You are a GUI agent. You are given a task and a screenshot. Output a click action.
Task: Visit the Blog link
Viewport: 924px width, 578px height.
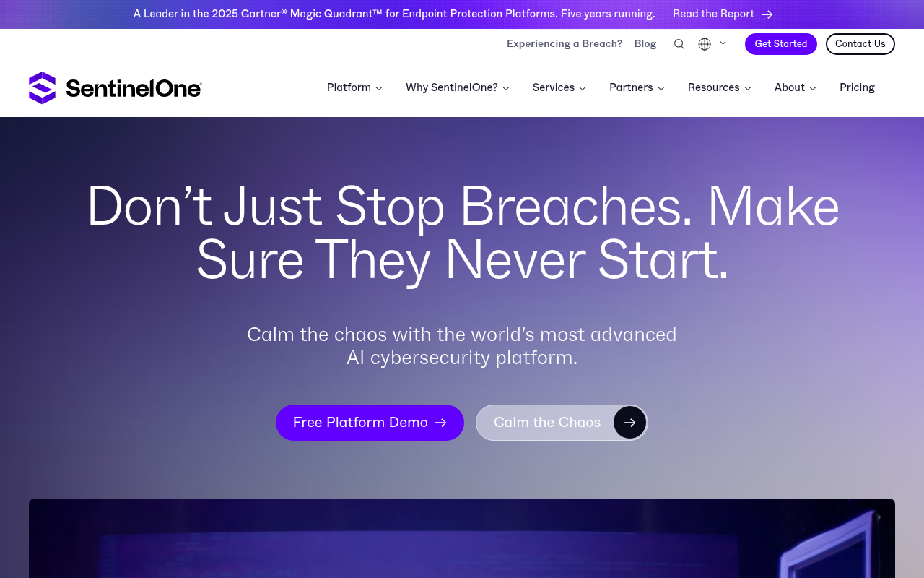pyautogui.click(x=645, y=44)
